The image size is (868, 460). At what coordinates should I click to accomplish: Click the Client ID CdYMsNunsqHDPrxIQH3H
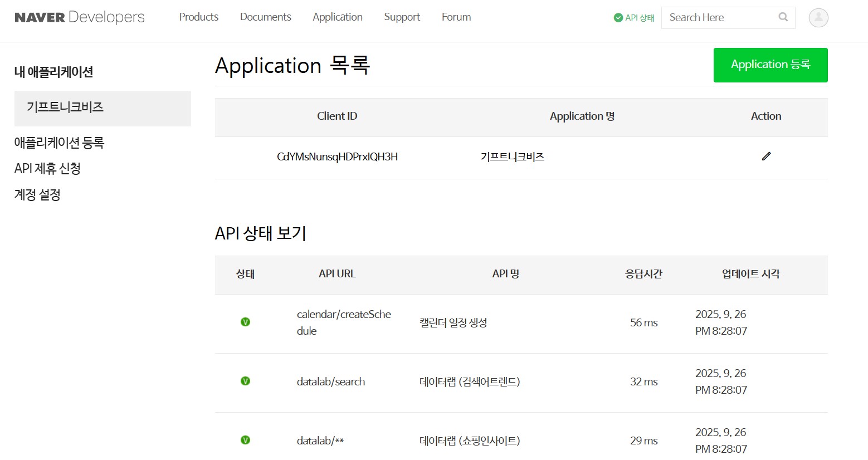(x=337, y=157)
